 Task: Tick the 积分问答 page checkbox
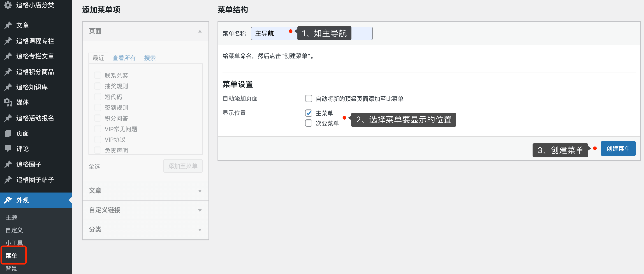pyautogui.click(x=97, y=118)
